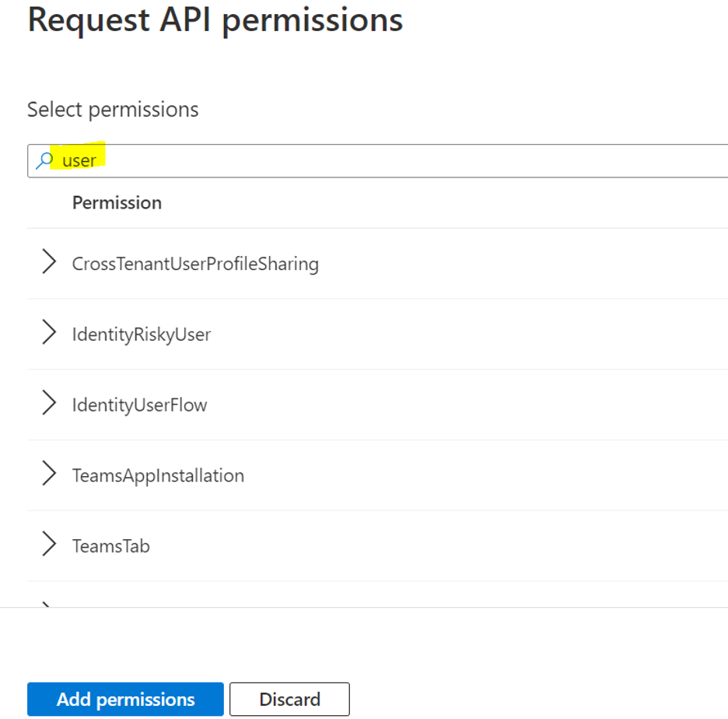This screenshot has width=728, height=719.
Task: Focus the permissions search input field
Action: coord(389,161)
